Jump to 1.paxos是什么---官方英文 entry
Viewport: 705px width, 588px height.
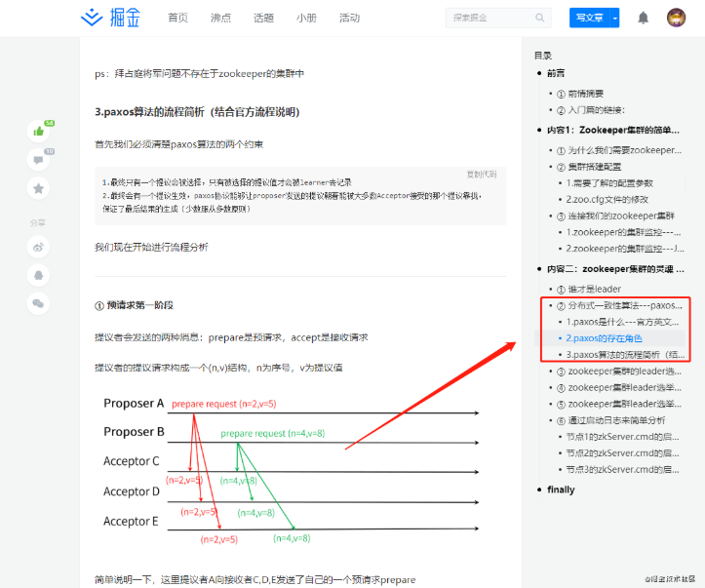pos(623,322)
